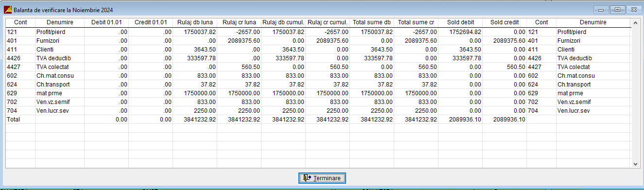
Task: Select account 4427 in first Cont column
Action: pyautogui.click(x=14, y=67)
